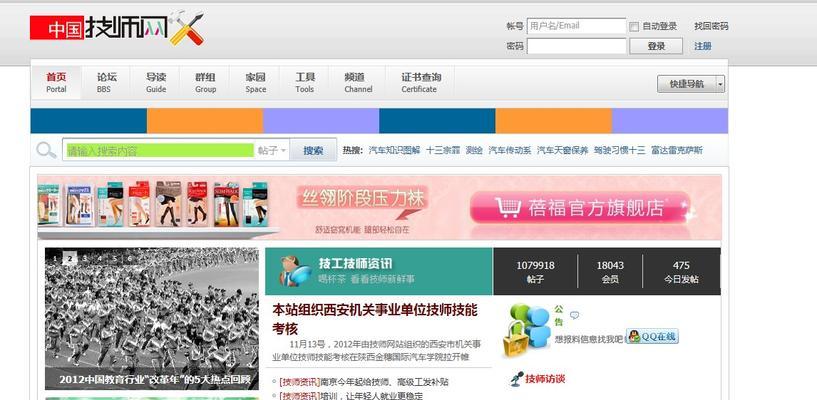Click hot search 汽车知识图解
Image resolution: width=817 pixels, height=400 pixels.
coord(394,151)
